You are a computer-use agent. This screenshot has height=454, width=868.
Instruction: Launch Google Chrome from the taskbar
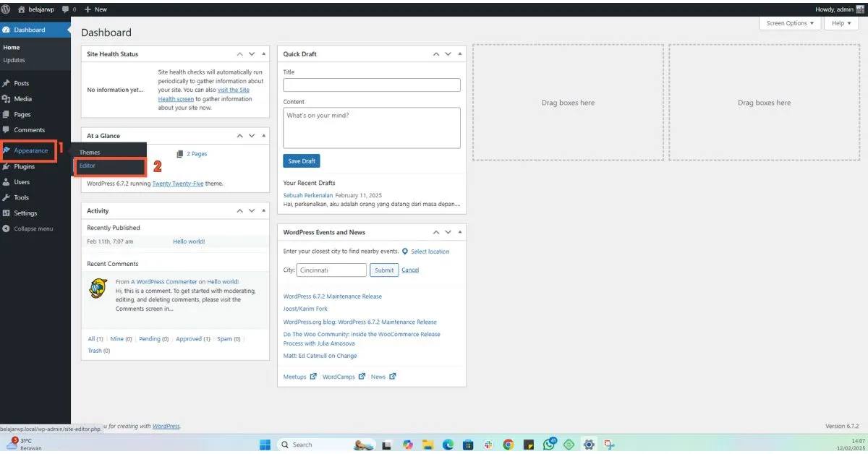tap(508, 444)
